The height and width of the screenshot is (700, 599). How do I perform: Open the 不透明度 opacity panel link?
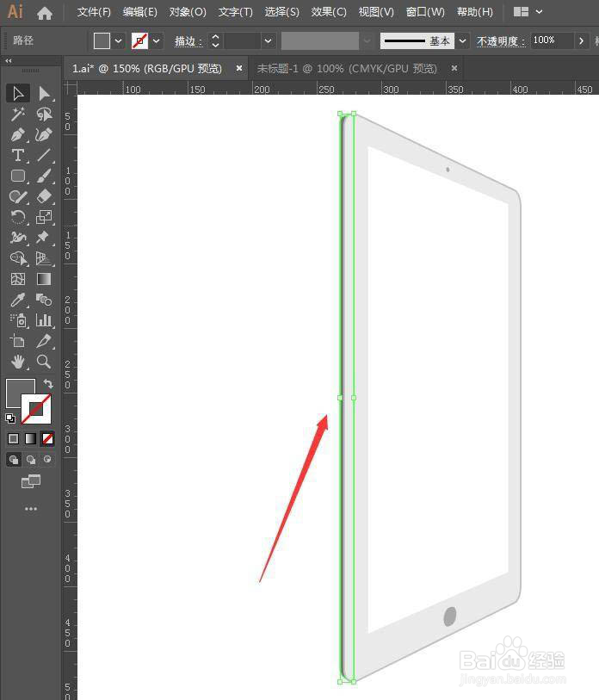(500, 41)
